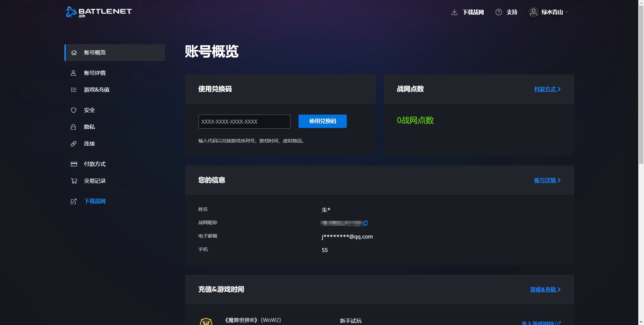Click the phone value 55
644x325 pixels.
point(325,250)
